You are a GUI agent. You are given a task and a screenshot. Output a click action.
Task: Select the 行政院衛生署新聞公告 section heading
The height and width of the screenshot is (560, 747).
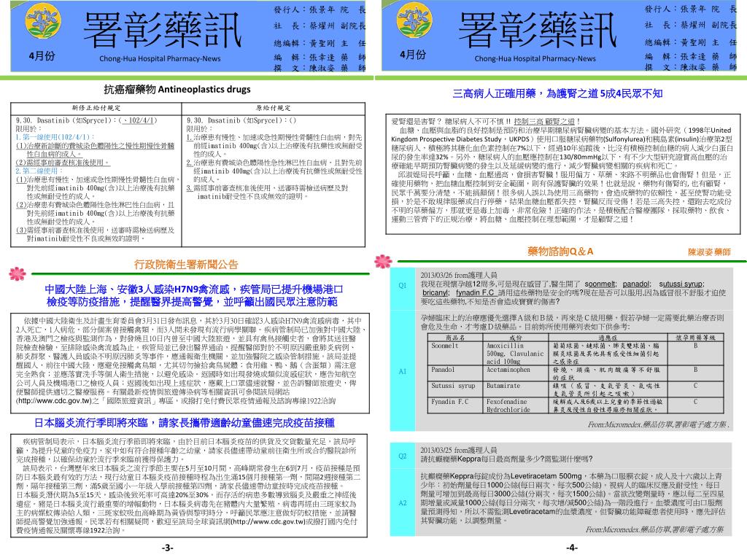coord(186,265)
